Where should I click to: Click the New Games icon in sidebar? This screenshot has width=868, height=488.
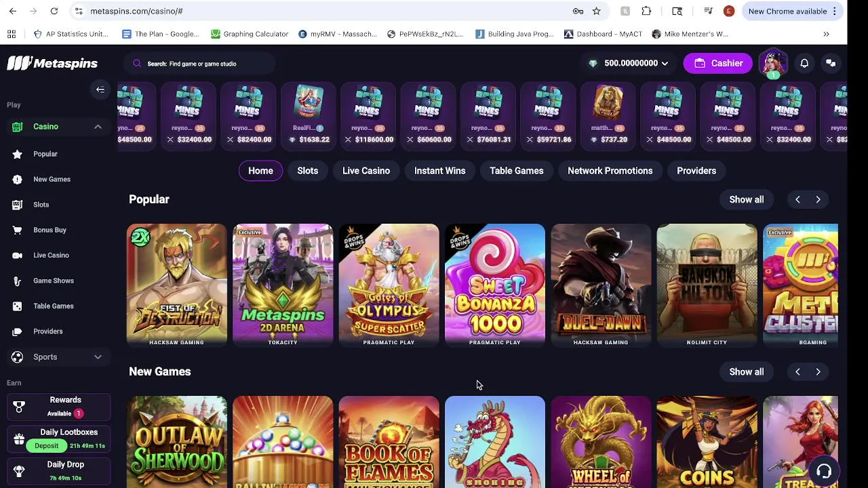[x=18, y=180]
